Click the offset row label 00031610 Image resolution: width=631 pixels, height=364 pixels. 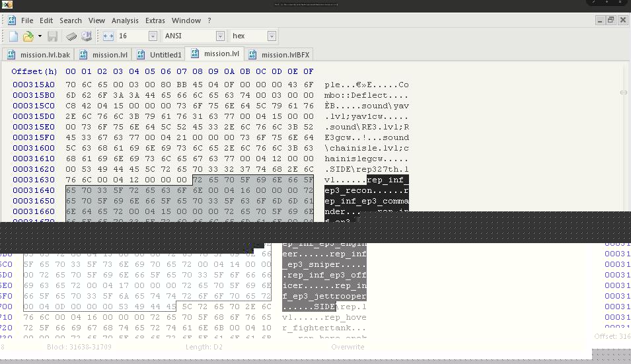[x=34, y=159]
